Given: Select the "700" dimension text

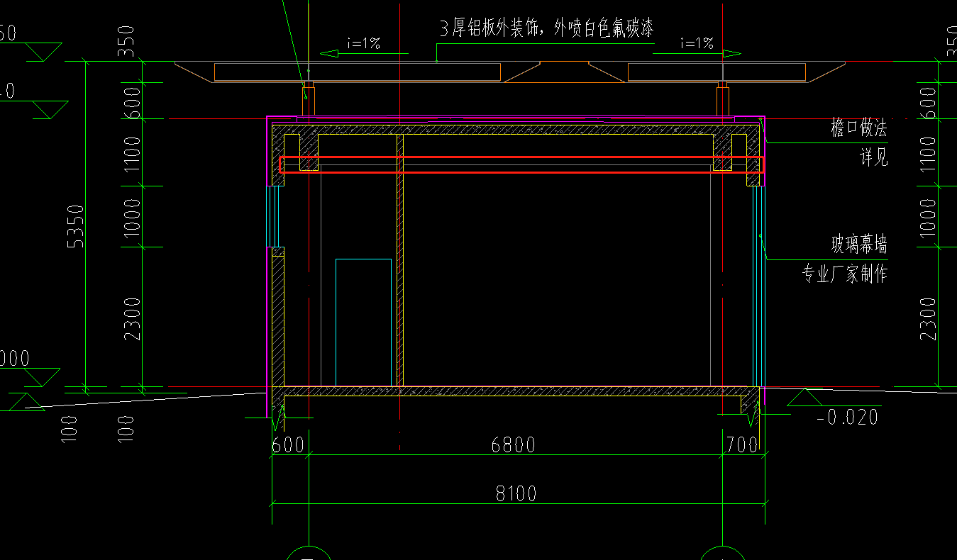Looking at the screenshot, I should 741,445.
